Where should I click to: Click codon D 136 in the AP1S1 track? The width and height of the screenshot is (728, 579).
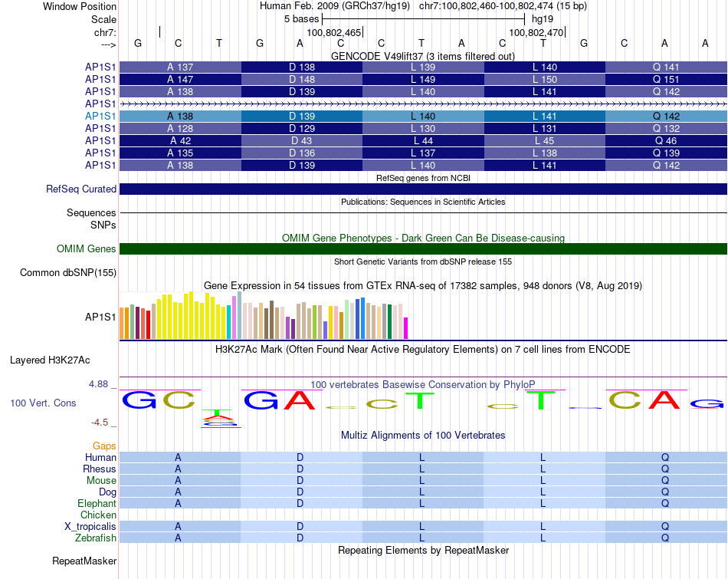point(302,153)
